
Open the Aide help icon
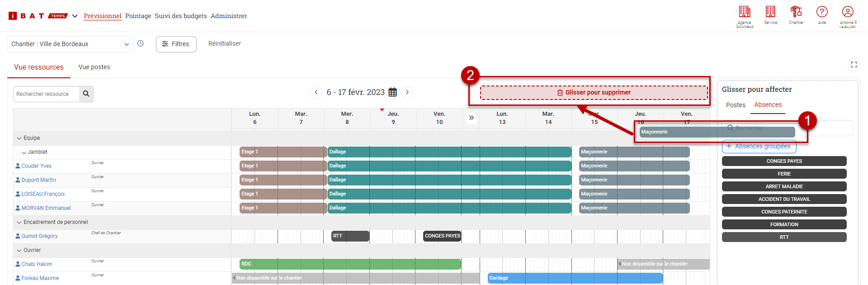point(822,12)
